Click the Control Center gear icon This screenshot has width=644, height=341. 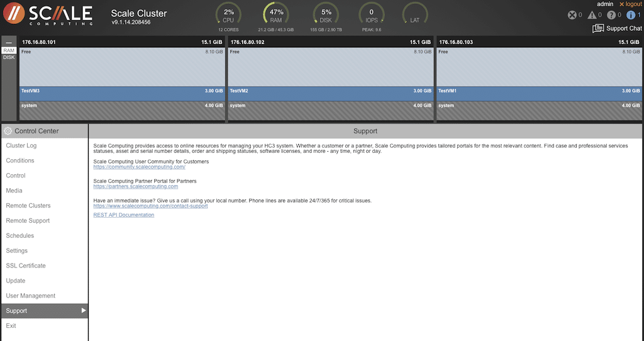[8, 131]
